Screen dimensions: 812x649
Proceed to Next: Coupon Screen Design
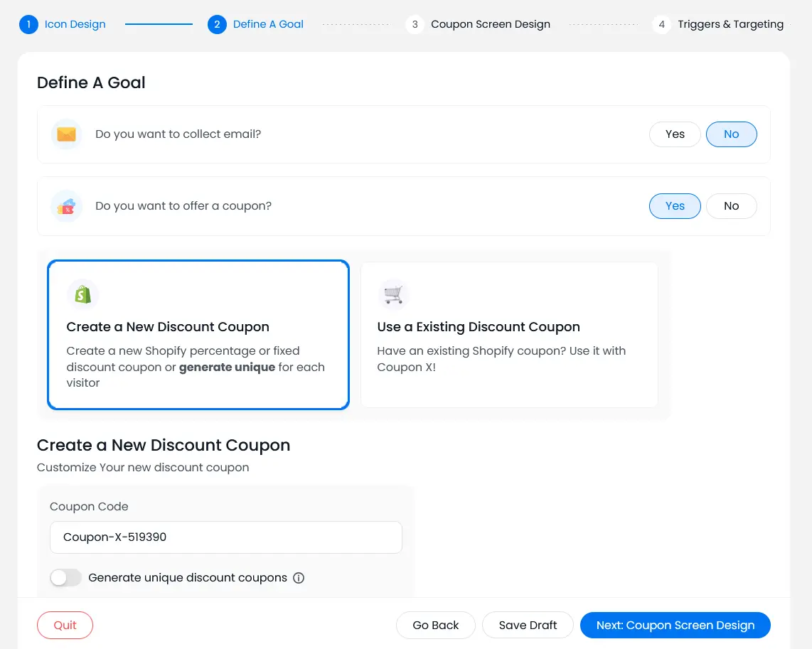[675, 626]
